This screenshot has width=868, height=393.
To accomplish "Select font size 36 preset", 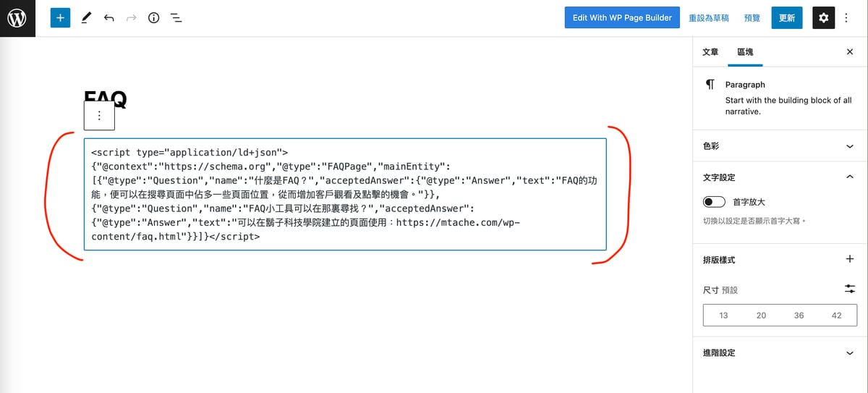I will click(x=799, y=316).
